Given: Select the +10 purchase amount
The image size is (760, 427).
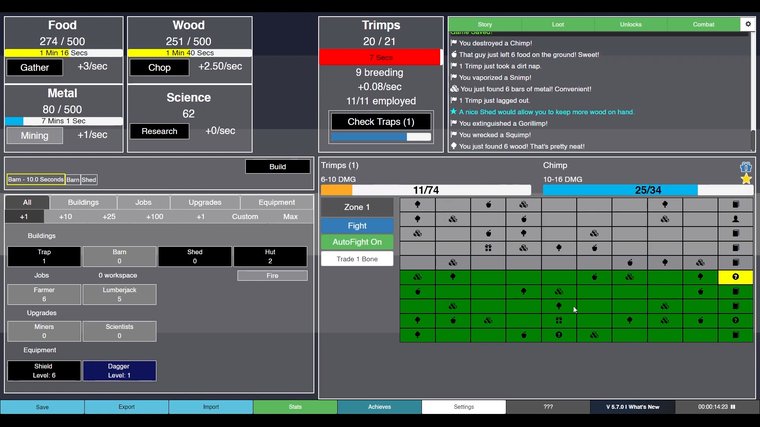Looking at the screenshot, I should (x=65, y=216).
